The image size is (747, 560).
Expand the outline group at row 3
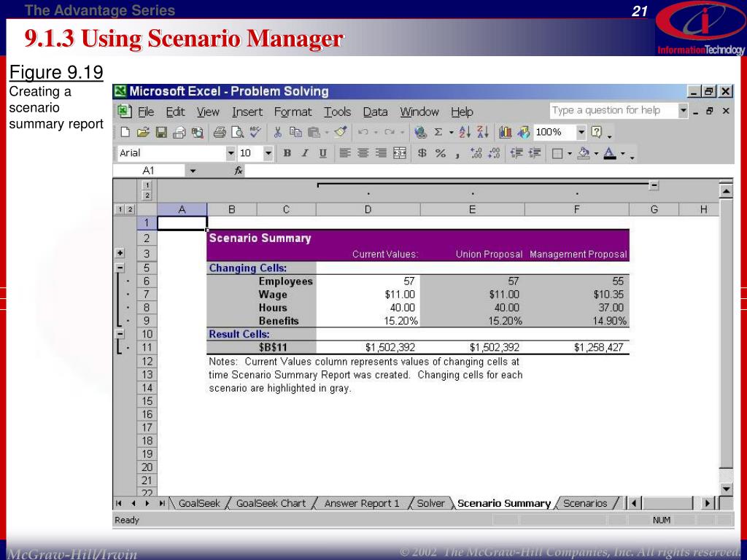[120, 253]
